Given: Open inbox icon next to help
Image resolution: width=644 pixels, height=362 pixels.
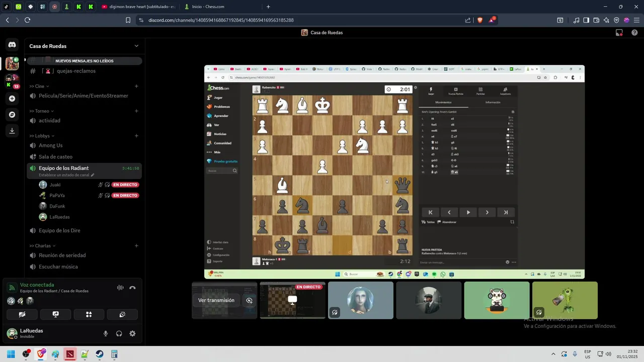Looking at the screenshot, I should (x=619, y=33).
